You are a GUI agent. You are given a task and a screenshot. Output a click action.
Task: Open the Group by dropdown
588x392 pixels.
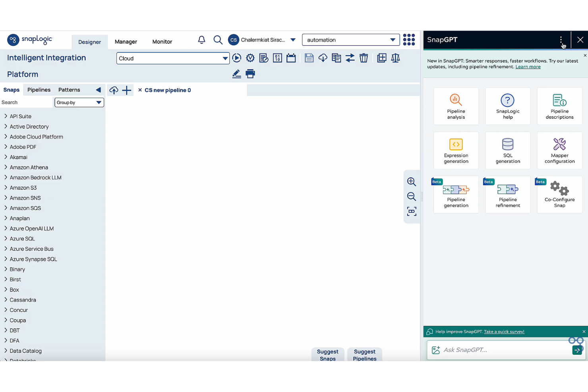pyautogui.click(x=79, y=102)
